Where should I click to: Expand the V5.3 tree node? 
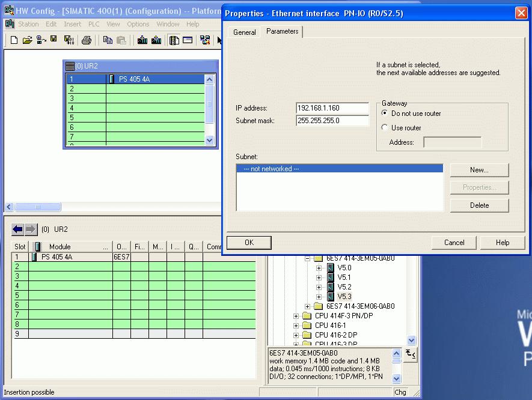[319, 297]
